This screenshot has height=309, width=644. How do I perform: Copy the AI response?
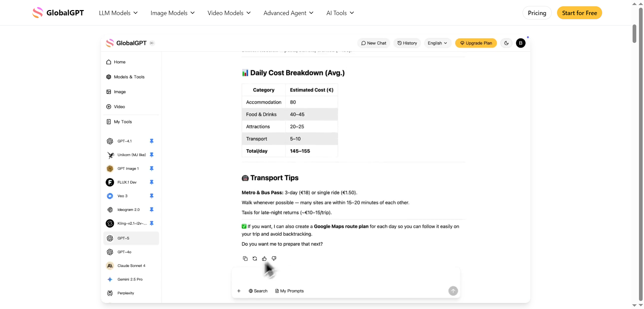(x=245, y=258)
